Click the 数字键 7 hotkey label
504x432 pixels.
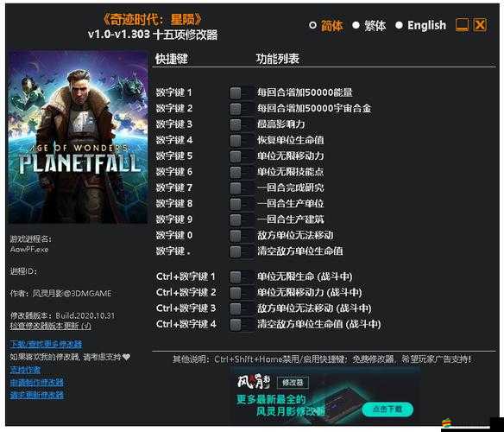pos(173,187)
